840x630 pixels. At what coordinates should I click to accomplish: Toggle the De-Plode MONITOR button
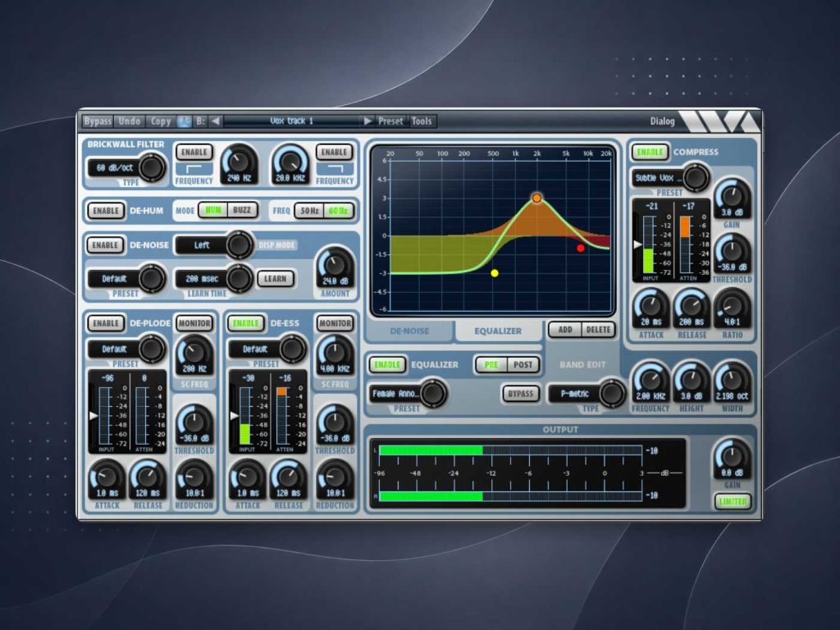[194, 323]
